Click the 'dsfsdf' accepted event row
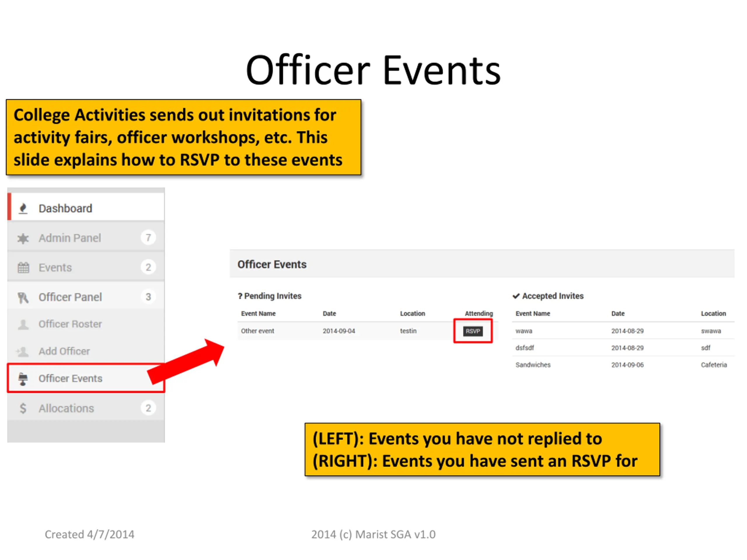 623,348
